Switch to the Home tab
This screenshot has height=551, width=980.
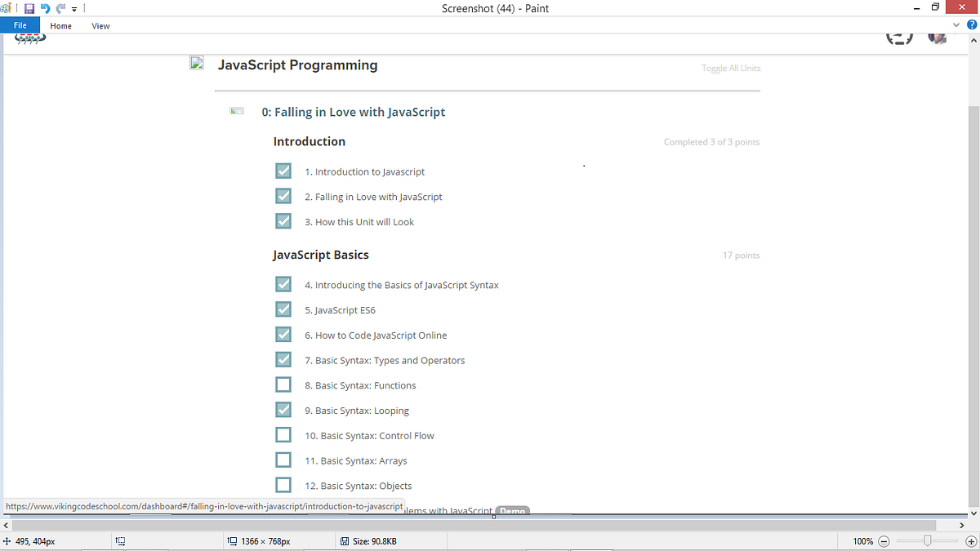[60, 25]
